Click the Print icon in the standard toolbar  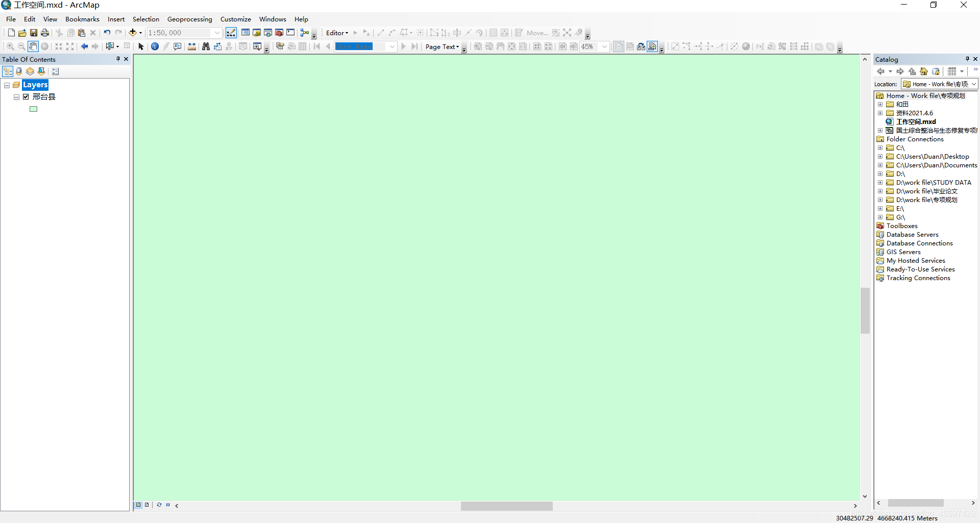(x=45, y=33)
